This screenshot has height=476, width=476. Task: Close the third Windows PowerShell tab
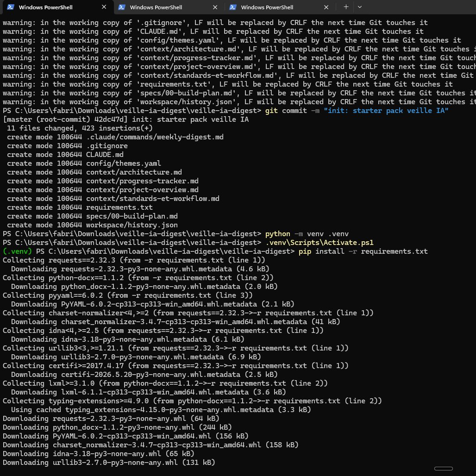(x=326, y=7)
